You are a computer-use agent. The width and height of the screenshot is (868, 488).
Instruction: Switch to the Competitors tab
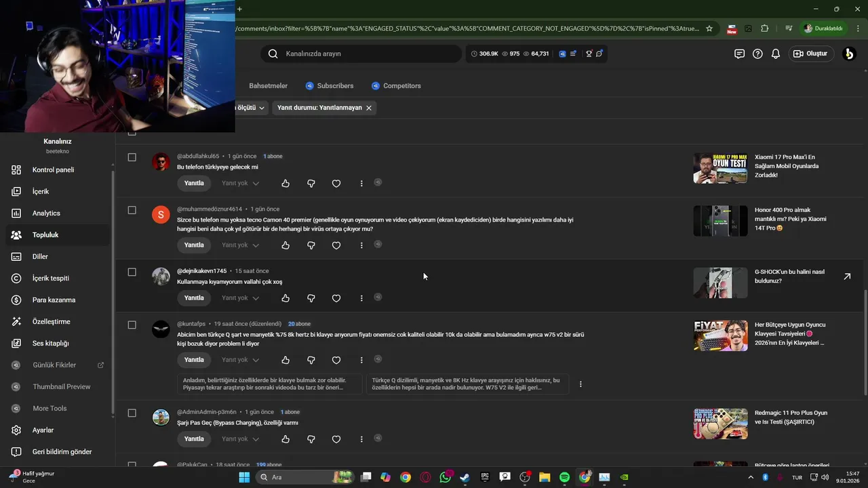point(396,86)
